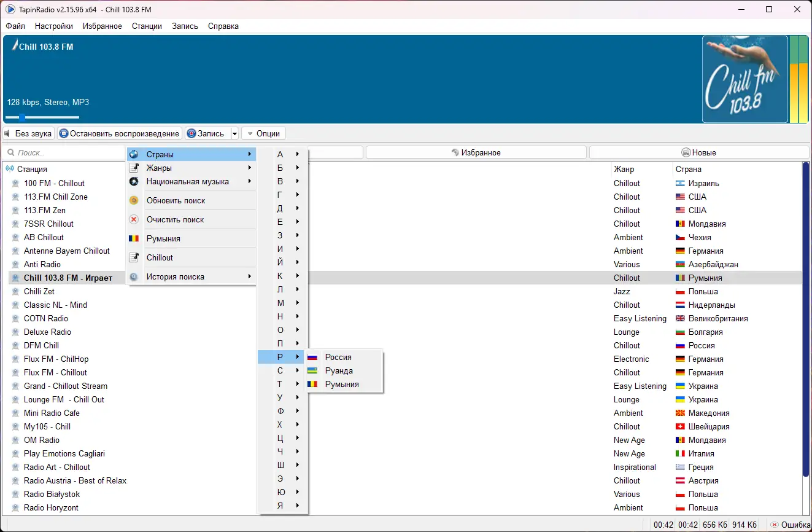The image size is (812, 532).
Task: Adjust the volume slider under bitrate info
Action: [x=42, y=117]
